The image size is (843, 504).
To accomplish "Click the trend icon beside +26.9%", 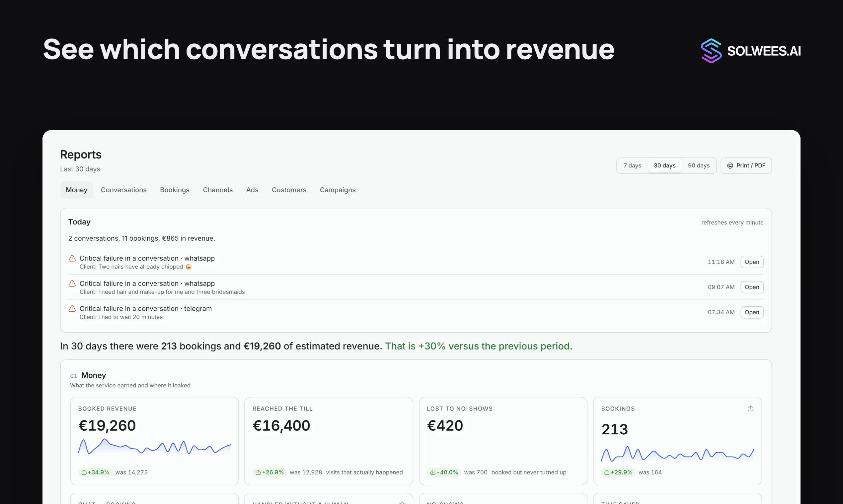I will click(x=258, y=472).
